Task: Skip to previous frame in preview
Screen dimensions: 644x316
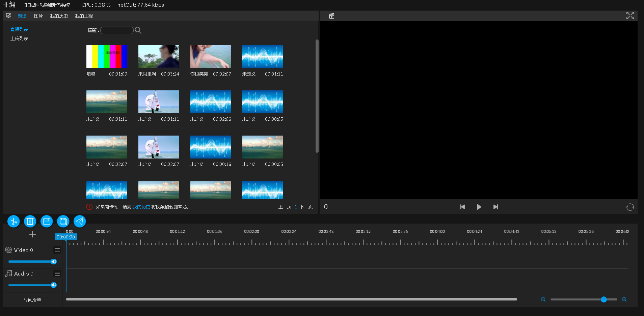Action: pyautogui.click(x=462, y=207)
